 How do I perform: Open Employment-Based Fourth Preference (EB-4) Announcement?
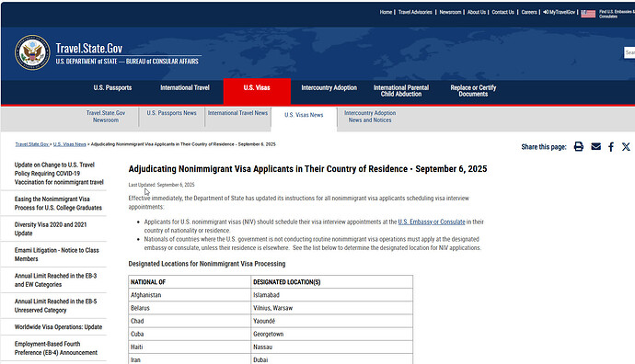(56, 348)
